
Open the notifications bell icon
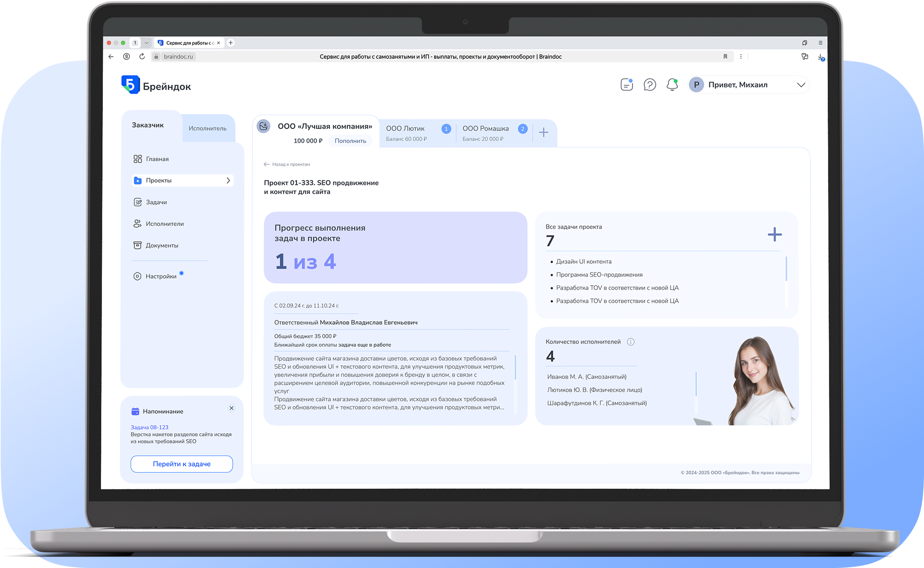672,84
